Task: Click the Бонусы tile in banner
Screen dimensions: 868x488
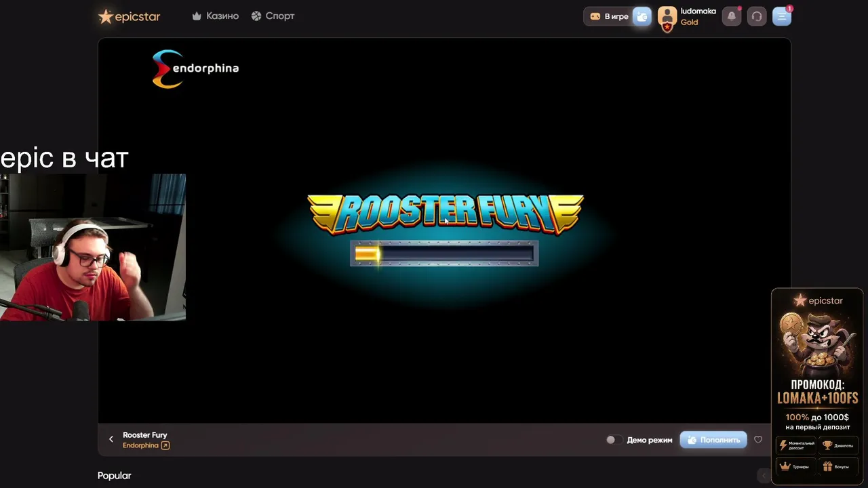Action: pos(837,466)
